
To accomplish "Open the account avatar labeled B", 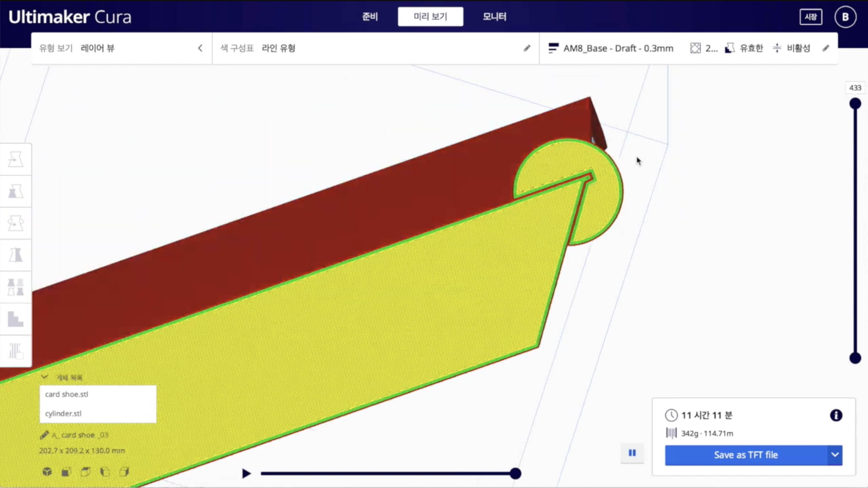I will 845,17.
